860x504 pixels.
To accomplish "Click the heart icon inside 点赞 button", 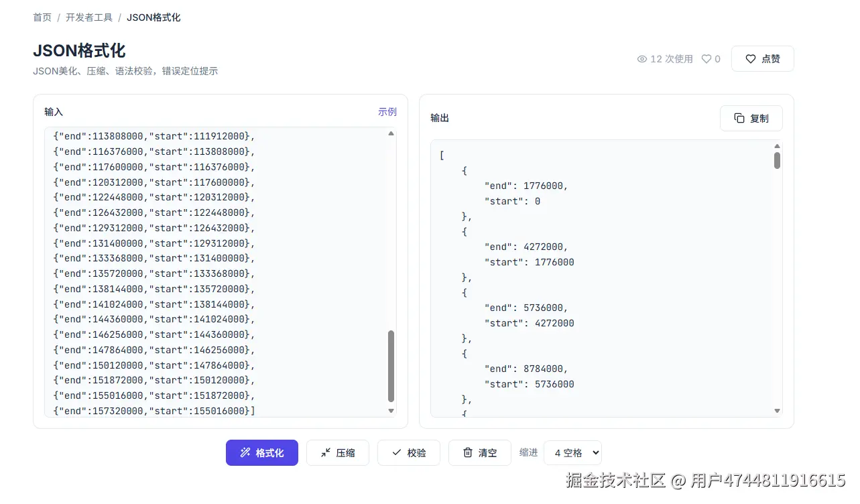I will [x=751, y=58].
